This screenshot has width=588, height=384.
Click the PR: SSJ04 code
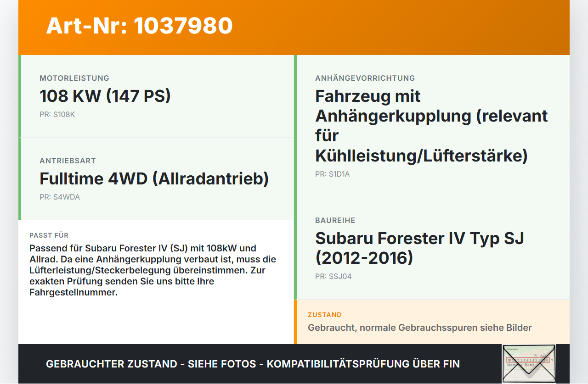coord(334,276)
